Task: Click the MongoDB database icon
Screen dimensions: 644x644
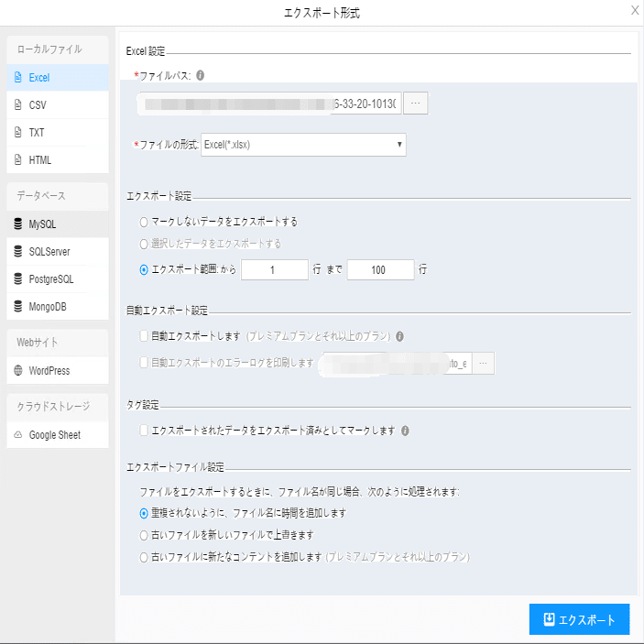Action: tap(17, 306)
